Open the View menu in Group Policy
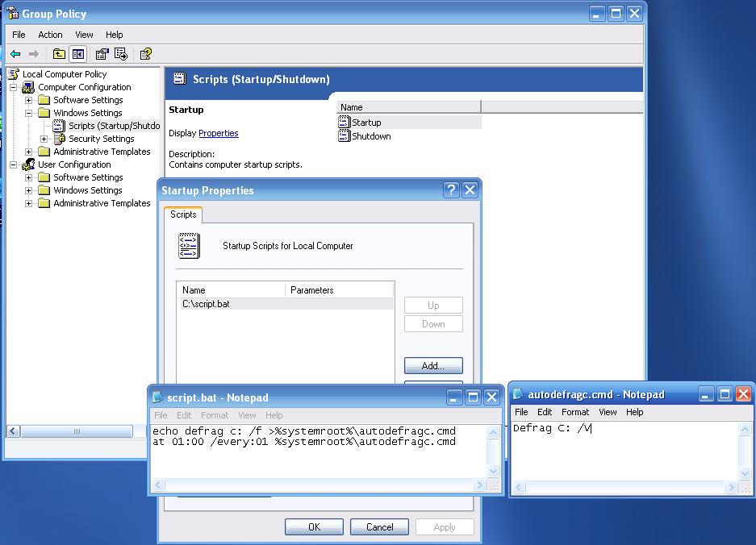This screenshot has width=756, height=545. (84, 35)
